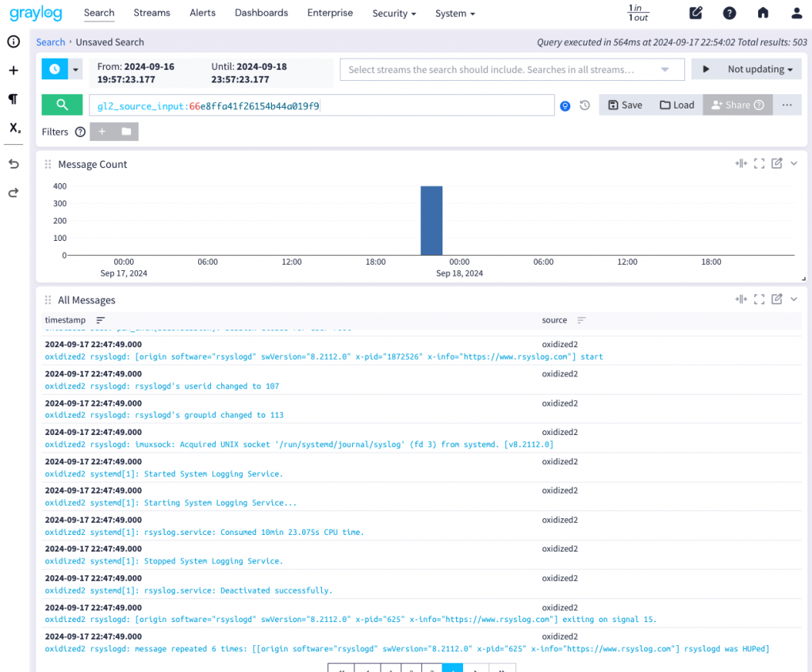Open the Started System Logging Service message
Screen dimensions: 812x672
tap(163, 474)
